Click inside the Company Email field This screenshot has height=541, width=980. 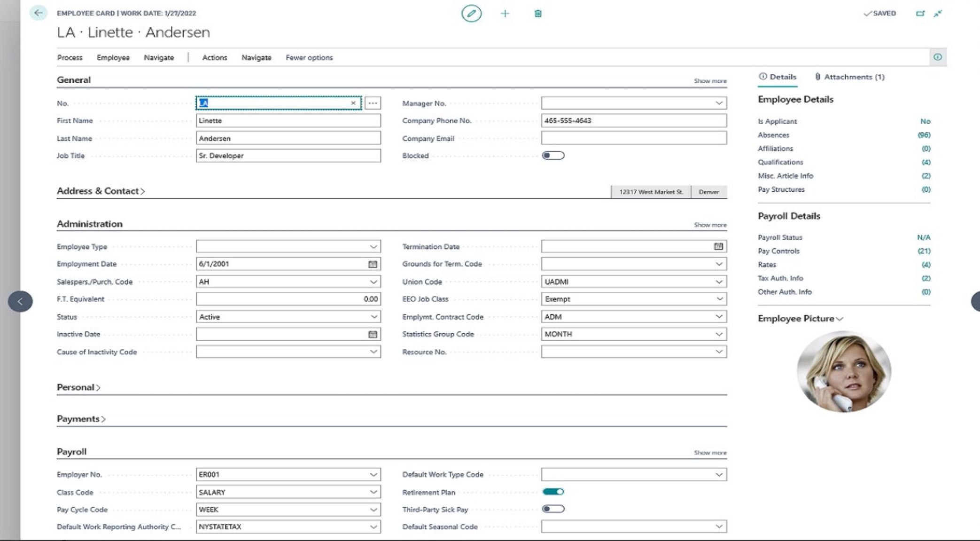point(634,138)
